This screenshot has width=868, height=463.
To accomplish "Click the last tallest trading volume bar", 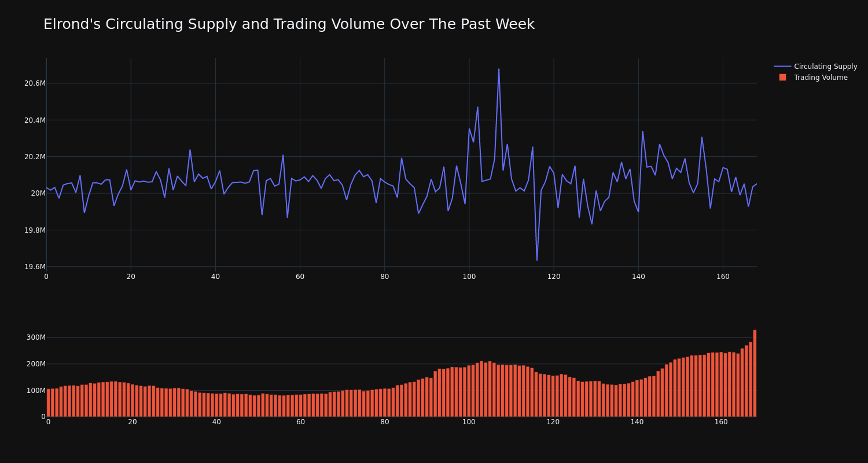I will click(x=755, y=373).
